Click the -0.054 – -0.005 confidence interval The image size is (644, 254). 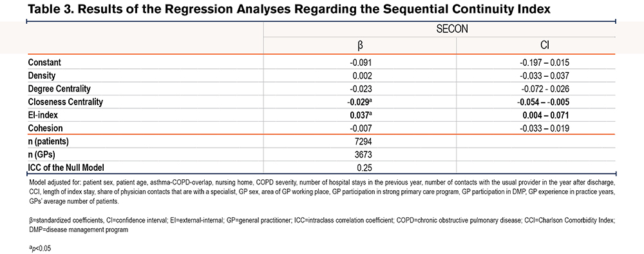[544, 102]
